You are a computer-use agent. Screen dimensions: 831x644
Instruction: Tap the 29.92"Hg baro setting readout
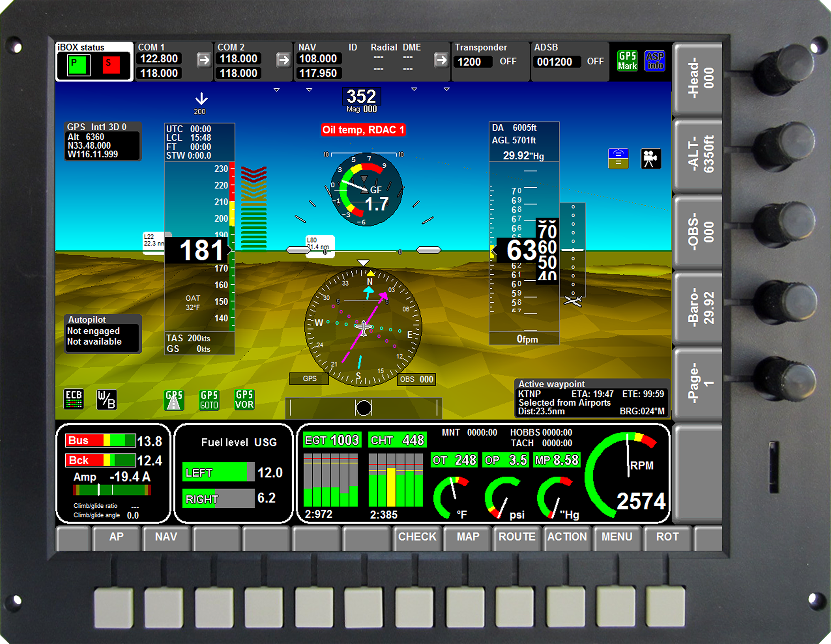click(523, 156)
